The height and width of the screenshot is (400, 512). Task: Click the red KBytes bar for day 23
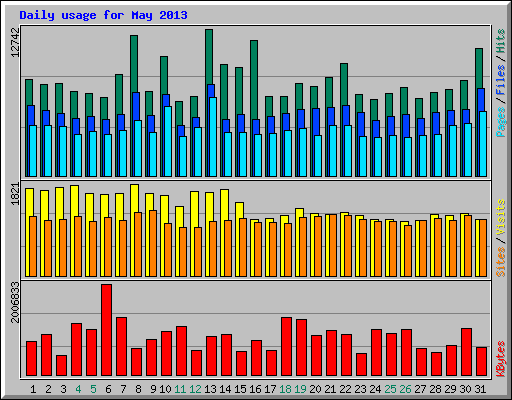(x=362, y=365)
